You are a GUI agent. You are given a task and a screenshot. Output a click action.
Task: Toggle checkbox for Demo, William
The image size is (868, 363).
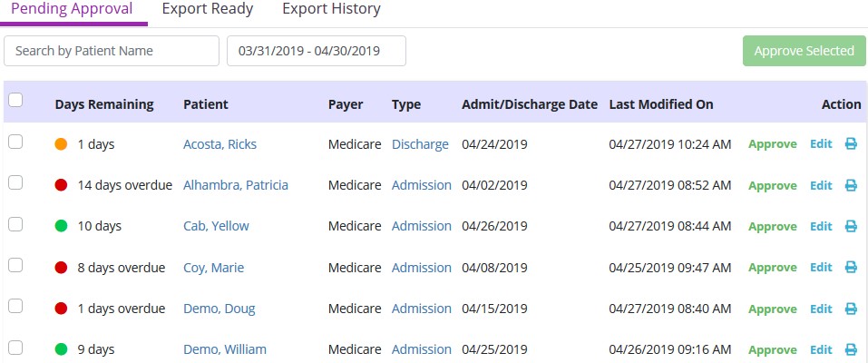(15, 347)
